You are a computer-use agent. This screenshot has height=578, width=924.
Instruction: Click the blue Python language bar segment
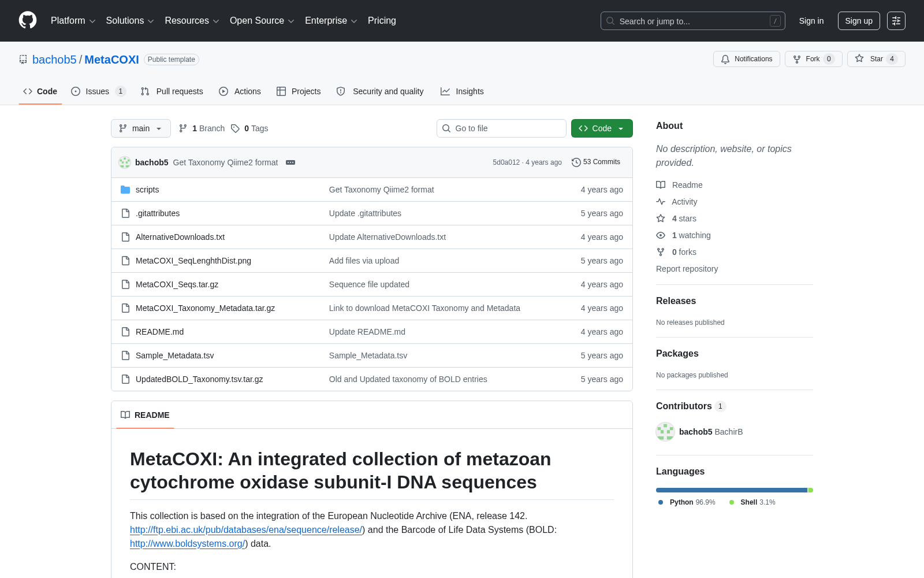pyautogui.click(x=732, y=490)
